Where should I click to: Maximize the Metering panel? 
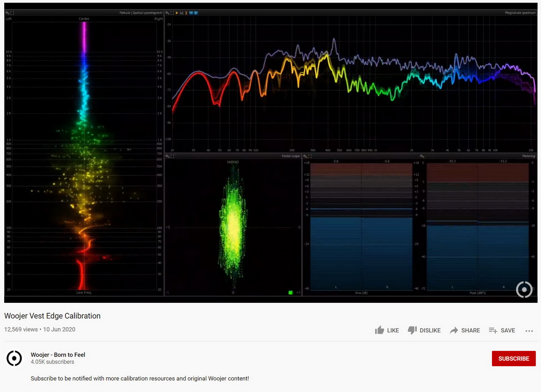coord(310,156)
